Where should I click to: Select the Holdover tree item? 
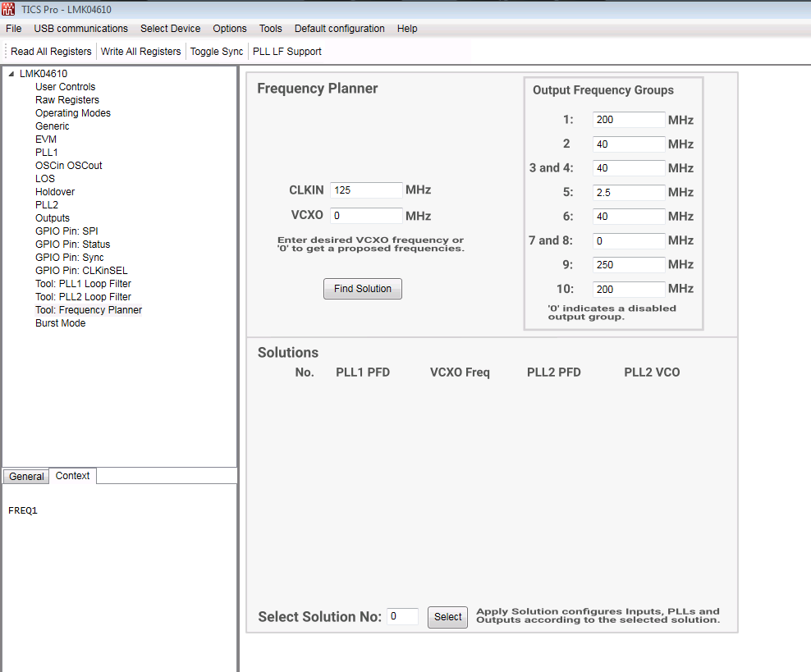55,192
